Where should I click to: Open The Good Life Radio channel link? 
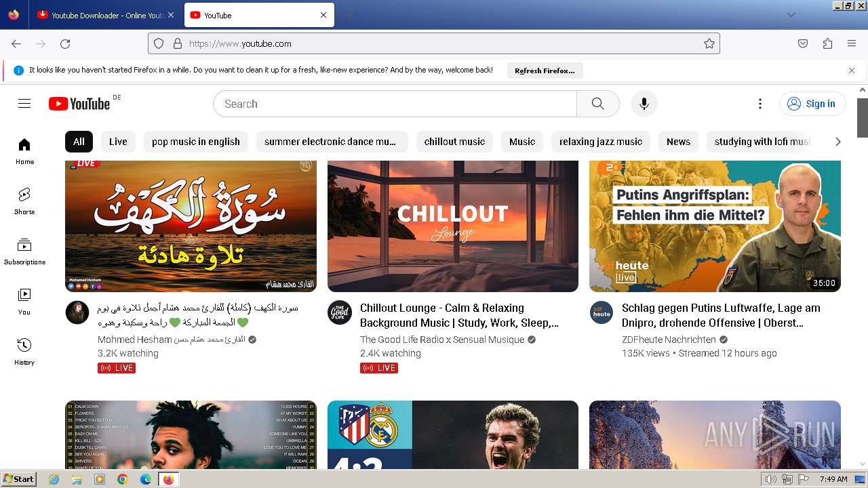coord(442,340)
